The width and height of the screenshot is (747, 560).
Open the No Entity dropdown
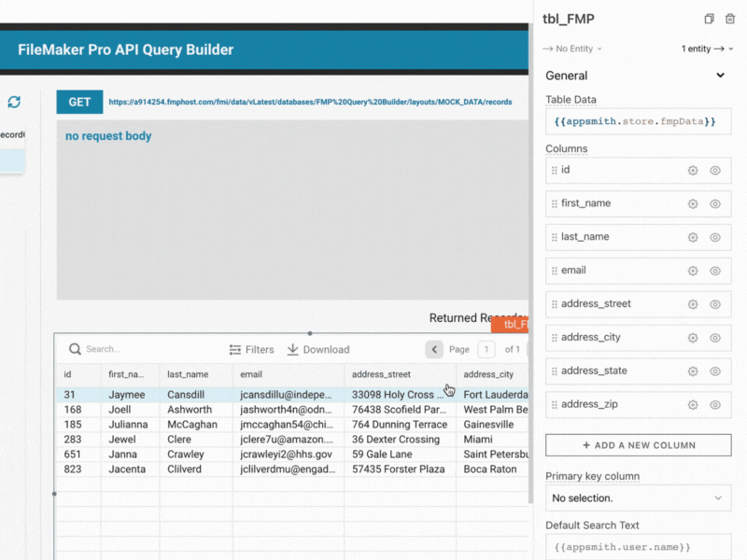click(571, 49)
